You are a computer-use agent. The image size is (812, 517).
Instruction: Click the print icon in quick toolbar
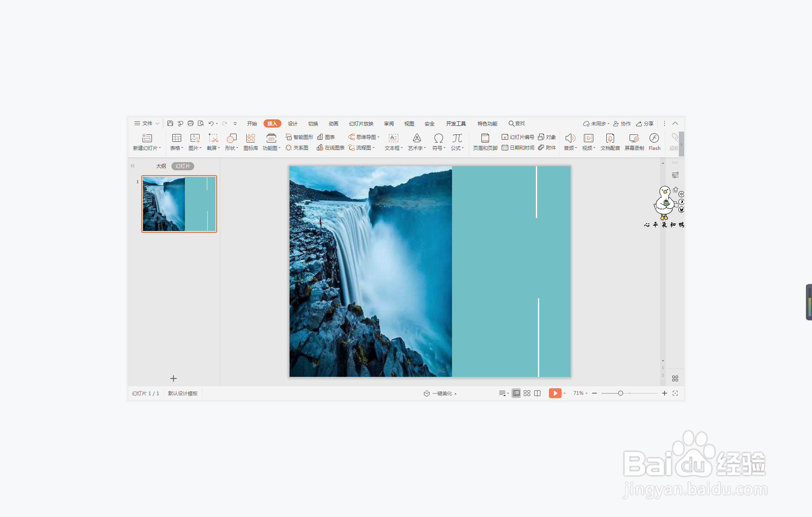tap(191, 123)
